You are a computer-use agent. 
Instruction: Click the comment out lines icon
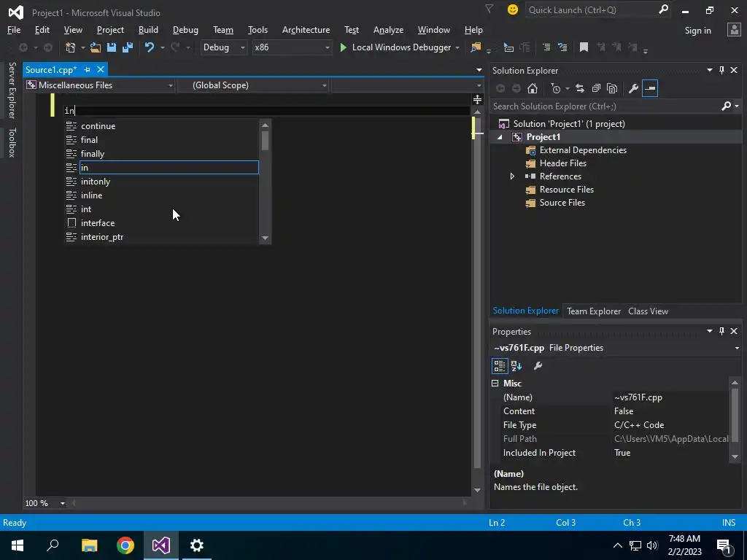click(546, 47)
